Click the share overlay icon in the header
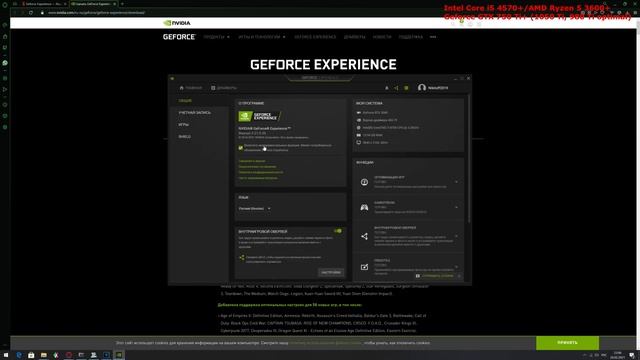 [x=396, y=88]
